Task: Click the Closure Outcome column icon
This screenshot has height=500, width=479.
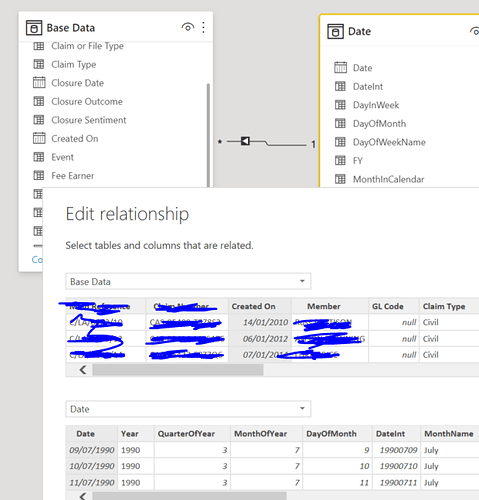Action: (39, 101)
